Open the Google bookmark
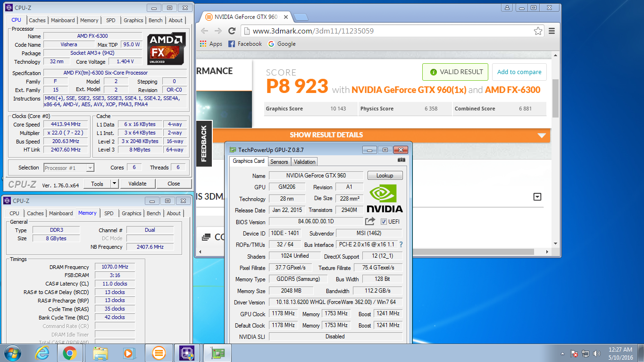644x362 pixels. [x=282, y=44]
